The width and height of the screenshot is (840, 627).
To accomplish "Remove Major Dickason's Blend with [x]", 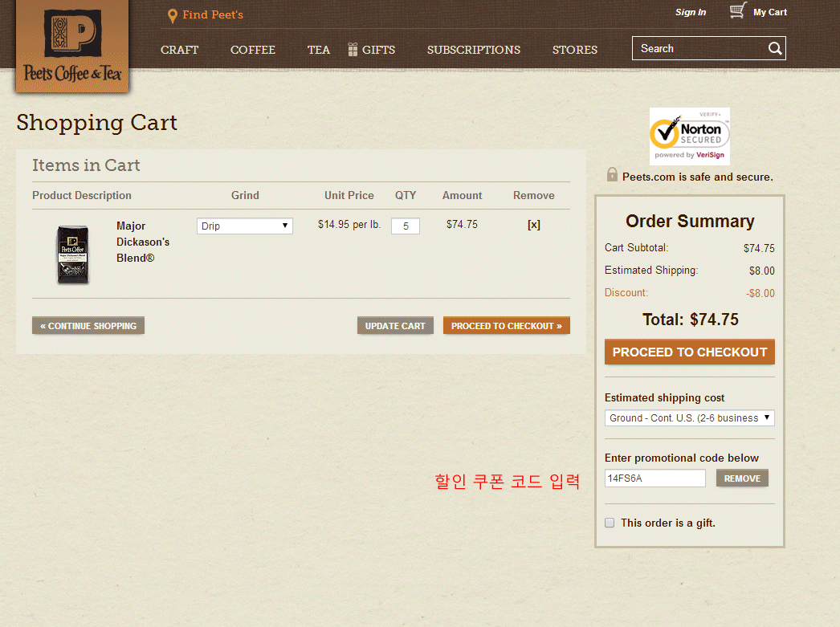I will (x=533, y=225).
